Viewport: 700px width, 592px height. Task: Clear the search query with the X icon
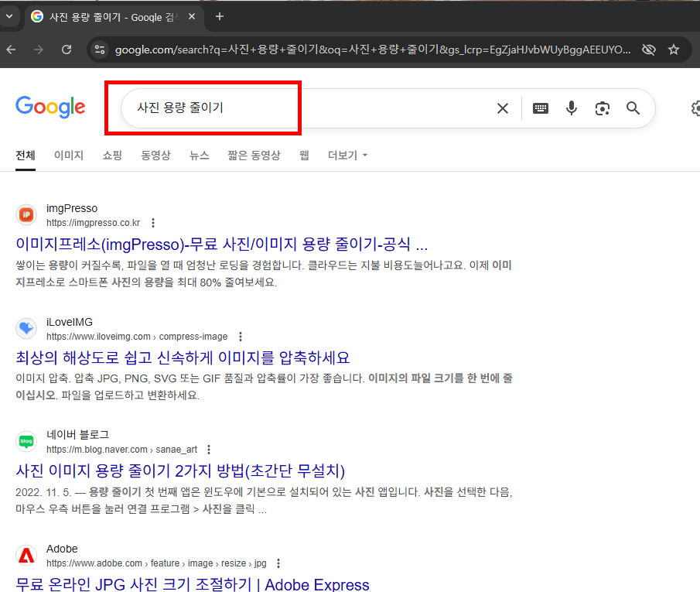coord(502,108)
